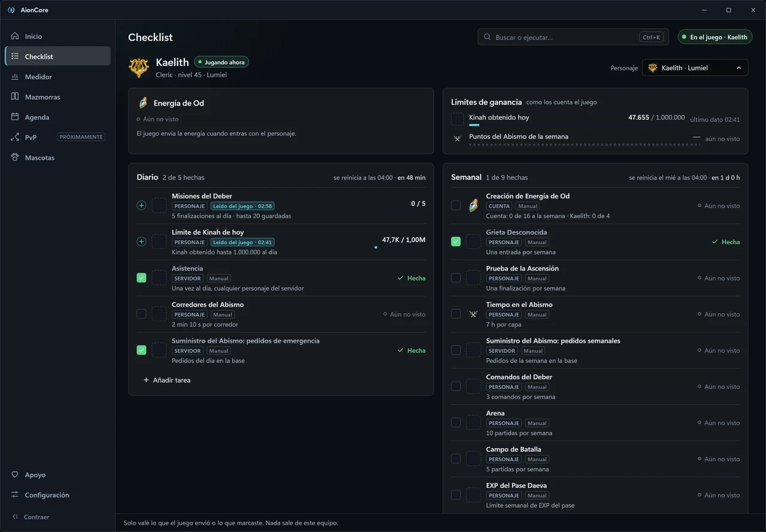Focus the Buscar o ejecutar search field
The height and width of the screenshot is (532, 766).
pos(573,37)
